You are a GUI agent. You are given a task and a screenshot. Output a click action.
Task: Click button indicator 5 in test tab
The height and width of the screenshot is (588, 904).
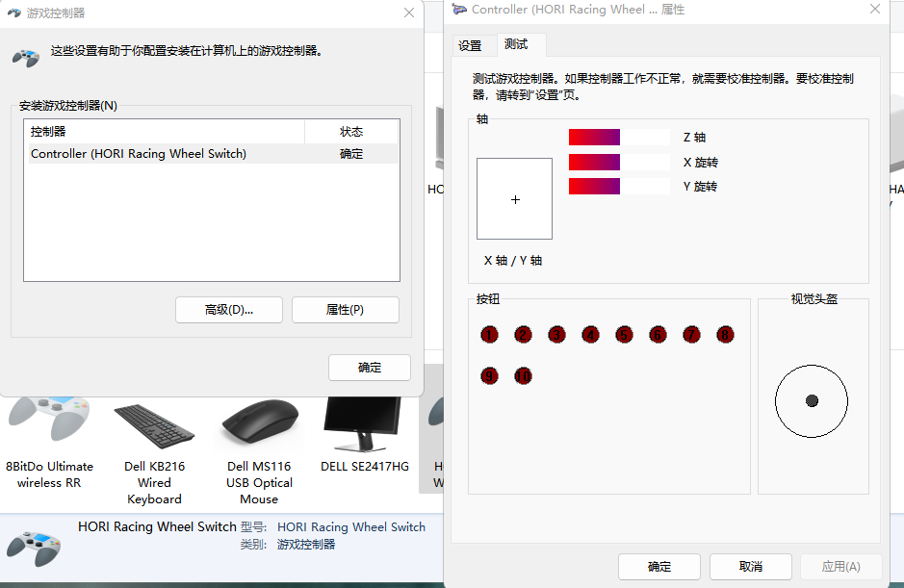pos(625,335)
